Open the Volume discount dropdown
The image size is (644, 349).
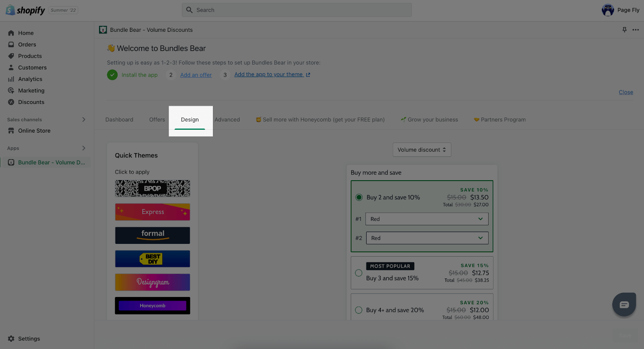422,150
